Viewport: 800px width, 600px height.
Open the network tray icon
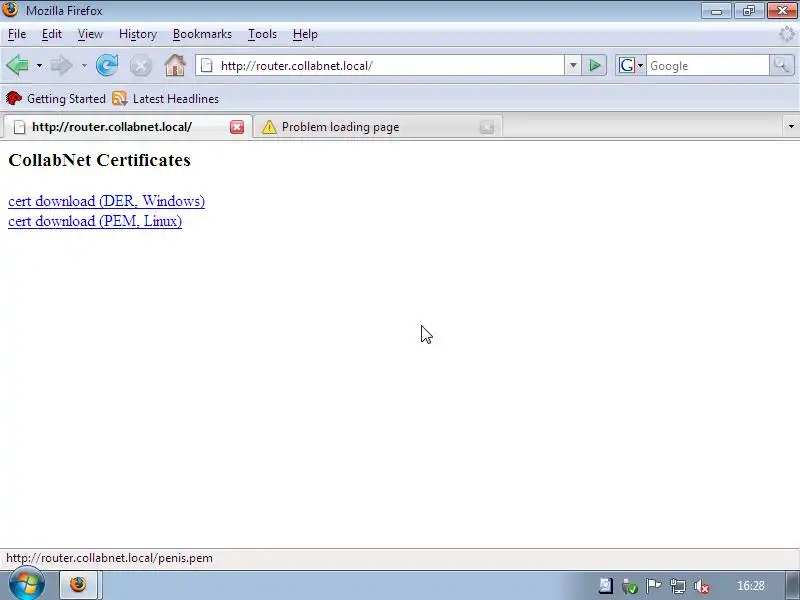(x=678, y=586)
